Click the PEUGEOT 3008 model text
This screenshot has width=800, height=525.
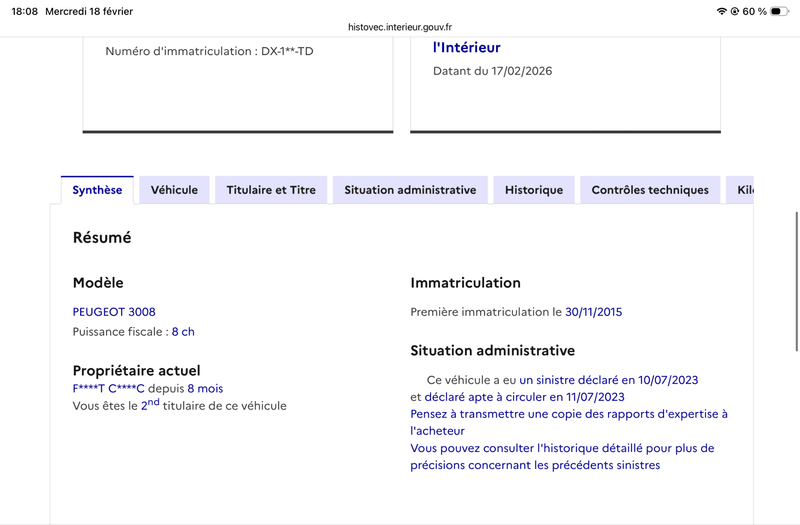point(114,312)
